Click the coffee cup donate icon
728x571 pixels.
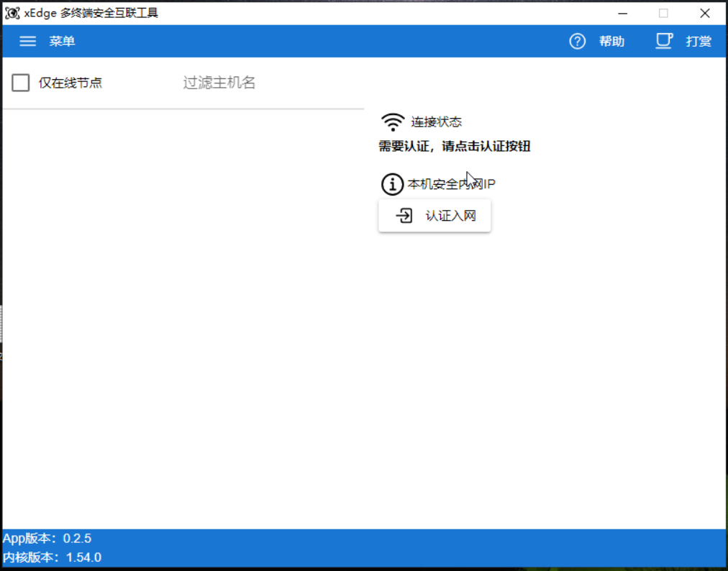point(663,41)
